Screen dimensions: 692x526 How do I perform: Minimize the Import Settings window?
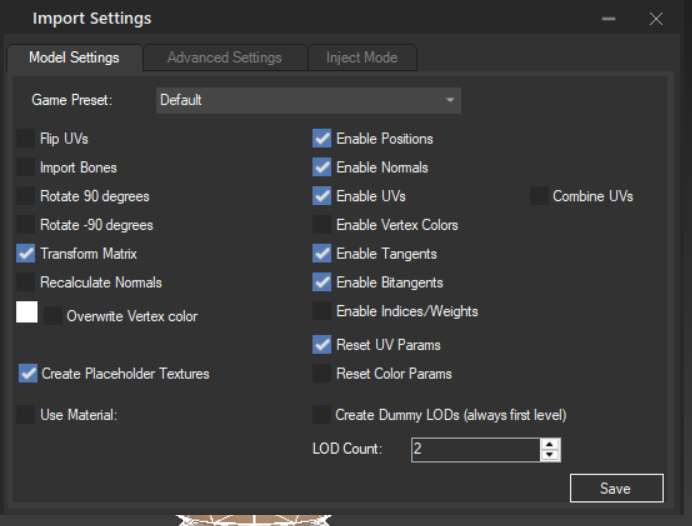609,19
